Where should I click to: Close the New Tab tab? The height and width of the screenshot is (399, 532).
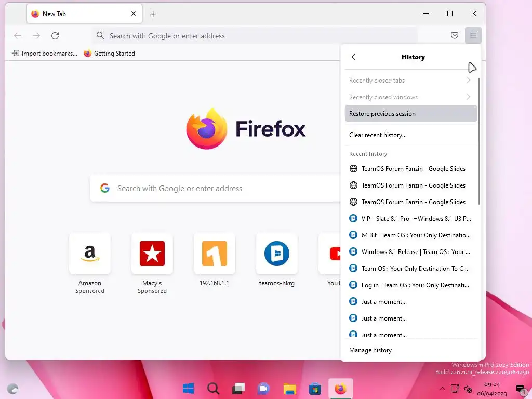click(x=134, y=14)
